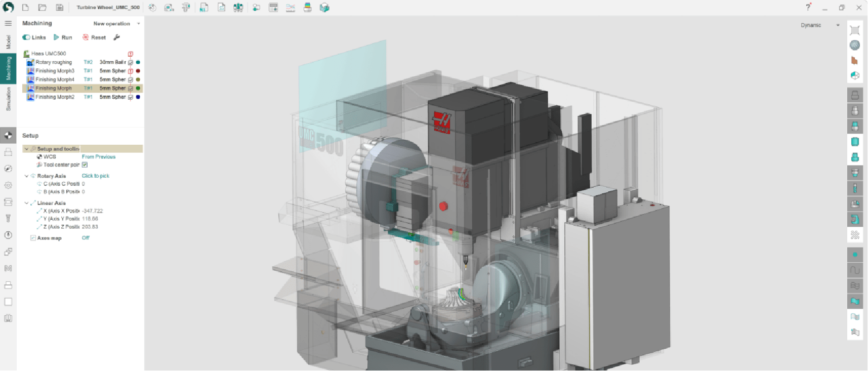The height and width of the screenshot is (371, 868).
Task: Click the Reset button
Action: pyautogui.click(x=94, y=37)
